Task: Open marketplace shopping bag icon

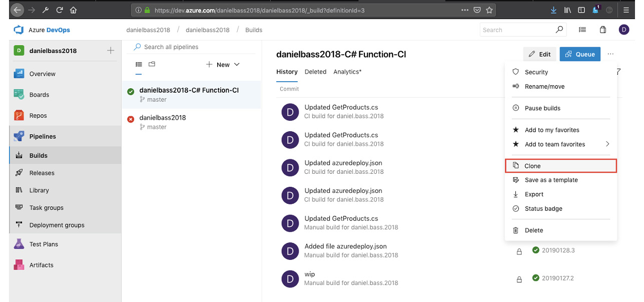Action: (x=603, y=30)
